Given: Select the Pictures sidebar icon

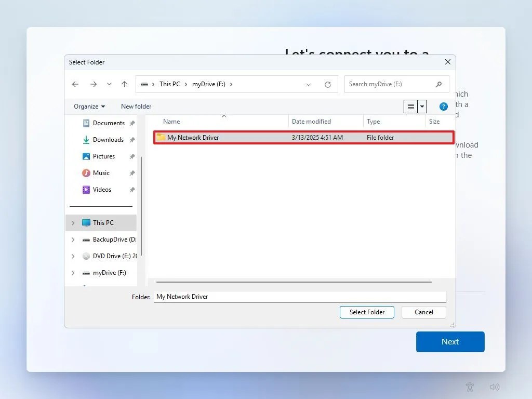Looking at the screenshot, I should [x=86, y=156].
